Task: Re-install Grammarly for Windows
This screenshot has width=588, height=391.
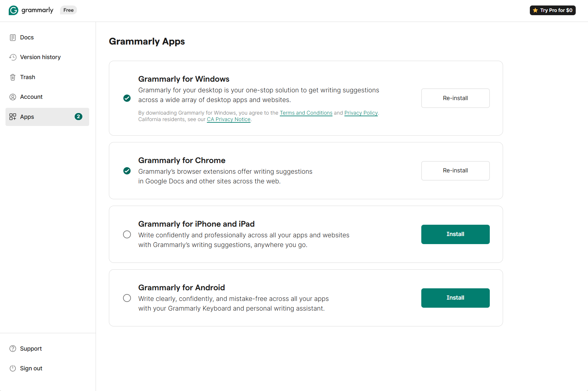Action: [x=455, y=98]
